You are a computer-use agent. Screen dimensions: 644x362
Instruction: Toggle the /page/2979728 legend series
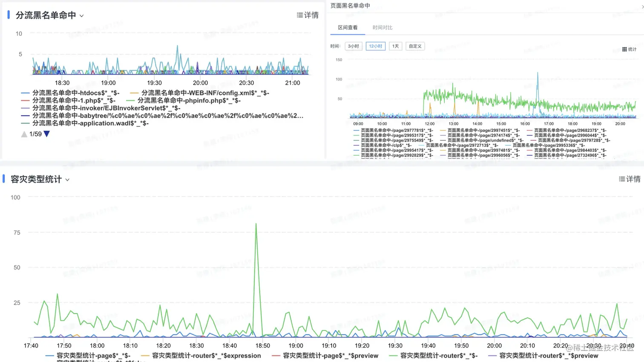pos(570,140)
